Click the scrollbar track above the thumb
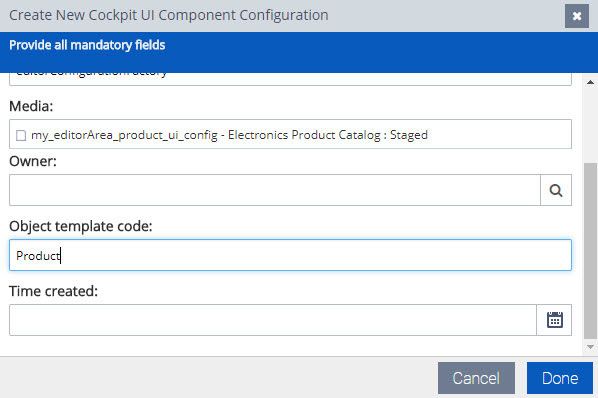Image resolution: width=598 pixels, height=398 pixels. click(x=590, y=125)
